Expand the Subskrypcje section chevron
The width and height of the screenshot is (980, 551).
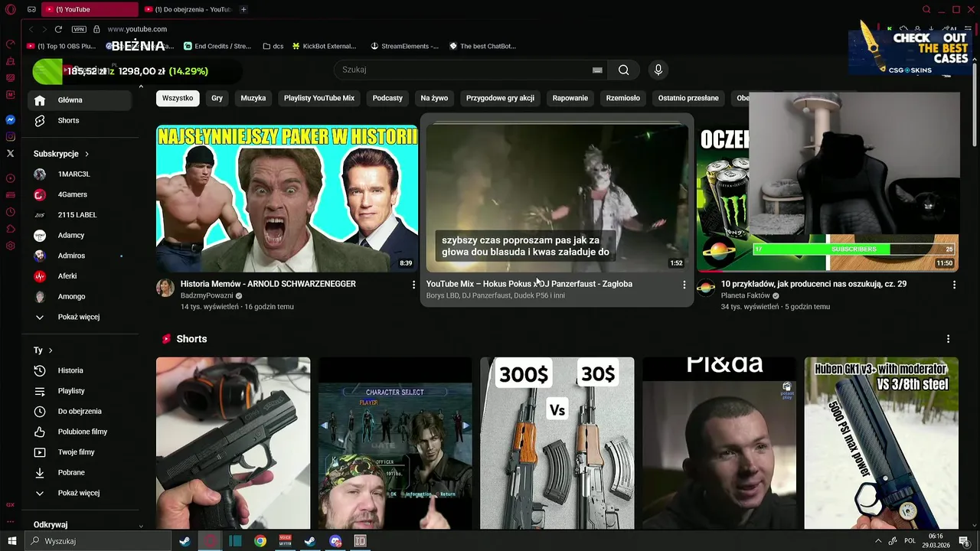pos(87,154)
